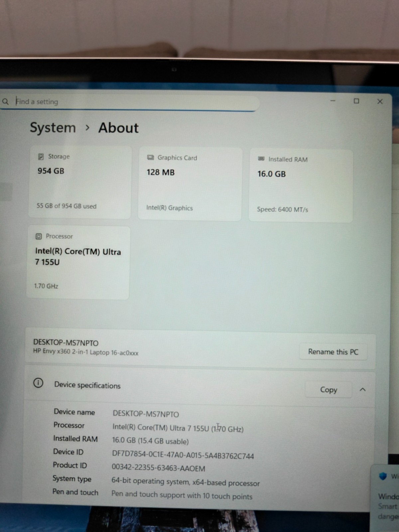Minimize the Settings window
Viewport: 399px width, 532px height.
pos(333,100)
